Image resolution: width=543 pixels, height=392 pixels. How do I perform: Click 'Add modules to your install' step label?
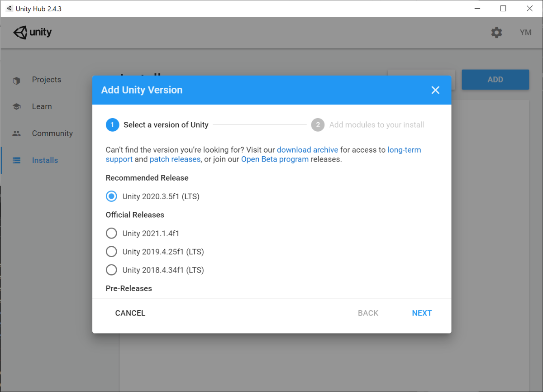click(377, 125)
